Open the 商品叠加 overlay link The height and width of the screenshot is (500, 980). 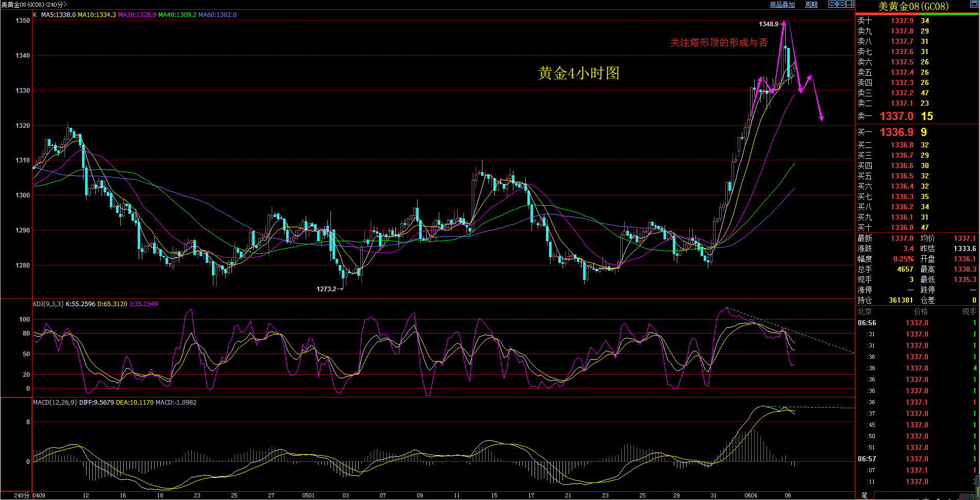782,5
